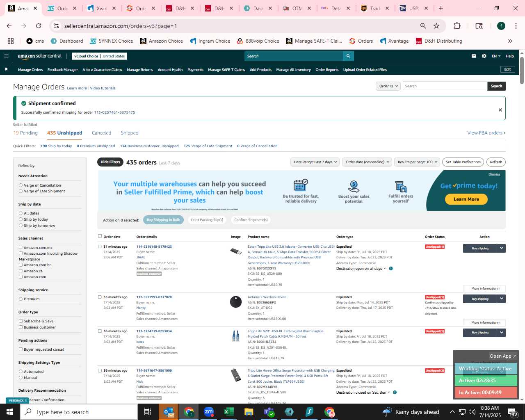The width and height of the screenshot is (525, 420).
Task: Expand Buy shipping arrow for order 112-5527993-0737020
Action: tap(501, 299)
